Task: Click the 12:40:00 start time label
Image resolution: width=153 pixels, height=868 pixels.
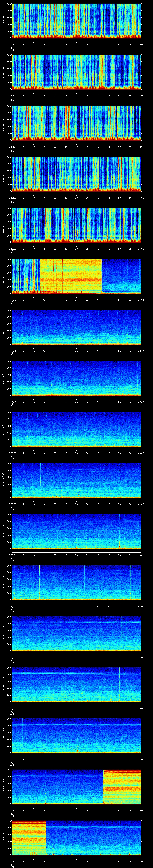Action: tap(12, 606)
